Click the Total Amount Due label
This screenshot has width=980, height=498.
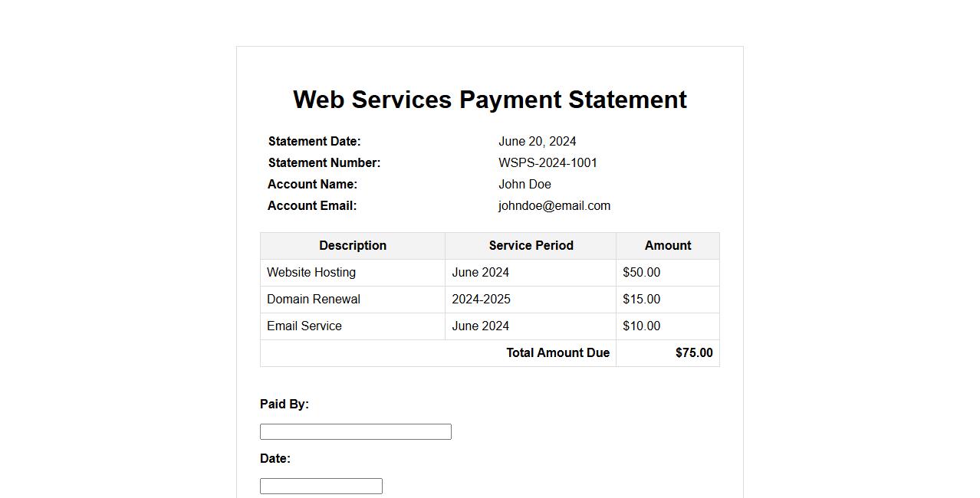[557, 352]
